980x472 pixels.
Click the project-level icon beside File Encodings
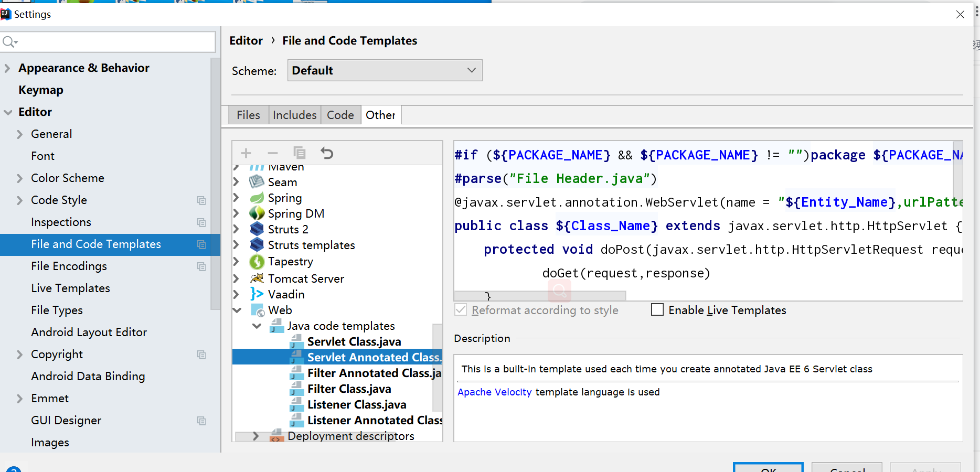click(x=201, y=266)
